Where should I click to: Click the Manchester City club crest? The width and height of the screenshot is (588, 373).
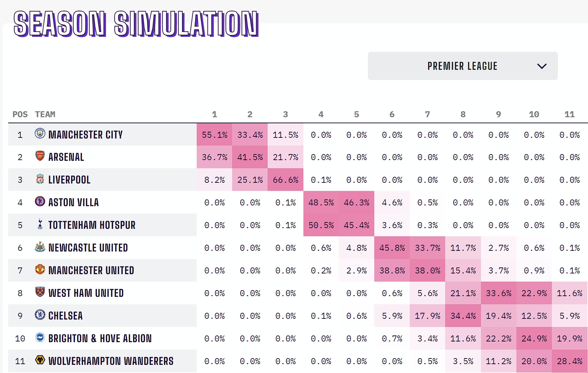[x=40, y=133]
